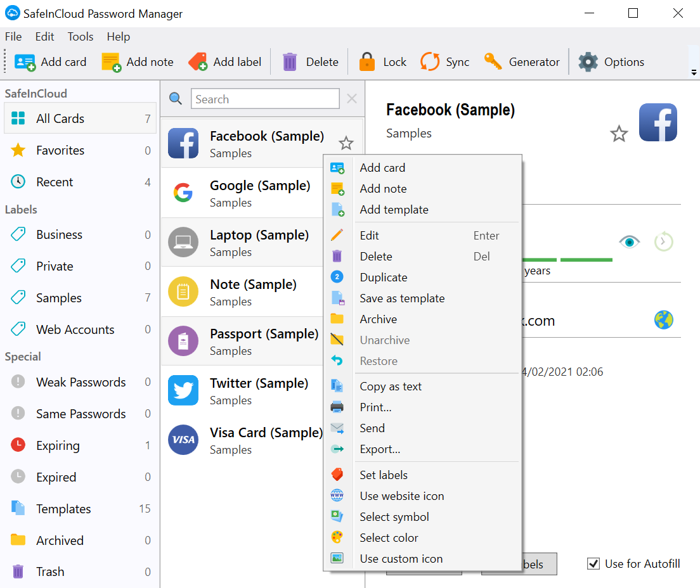This screenshot has width=700, height=588.
Task: Uncheck Use for Autofill checkbox
Action: pos(593,564)
